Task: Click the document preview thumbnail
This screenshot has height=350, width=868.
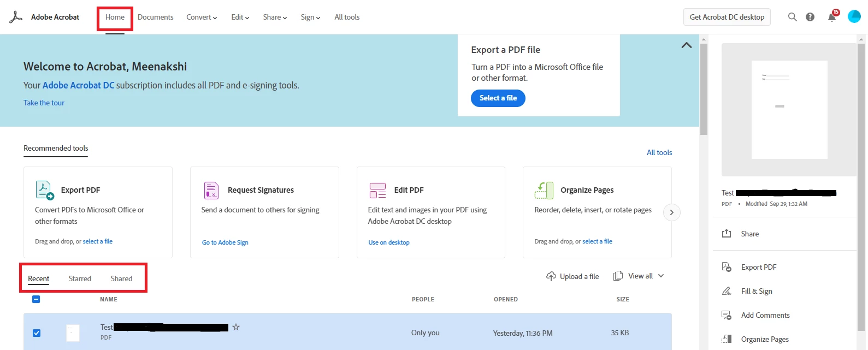Action: tap(789, 110)
